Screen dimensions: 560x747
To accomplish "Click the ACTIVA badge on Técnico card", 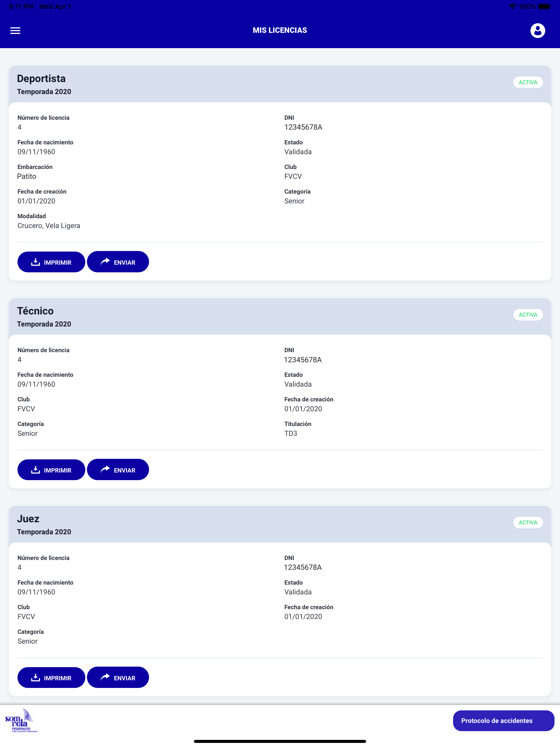I will point(528,315).
